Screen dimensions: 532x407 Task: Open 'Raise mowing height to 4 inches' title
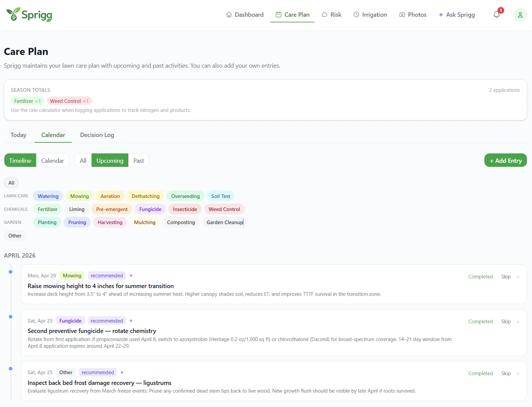(x=101, y=286)
